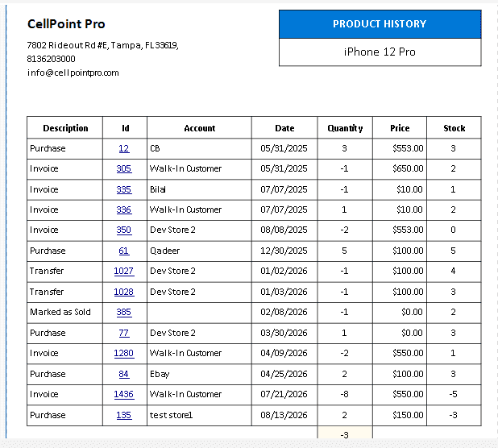Click the price $150.00

(408, 415)
